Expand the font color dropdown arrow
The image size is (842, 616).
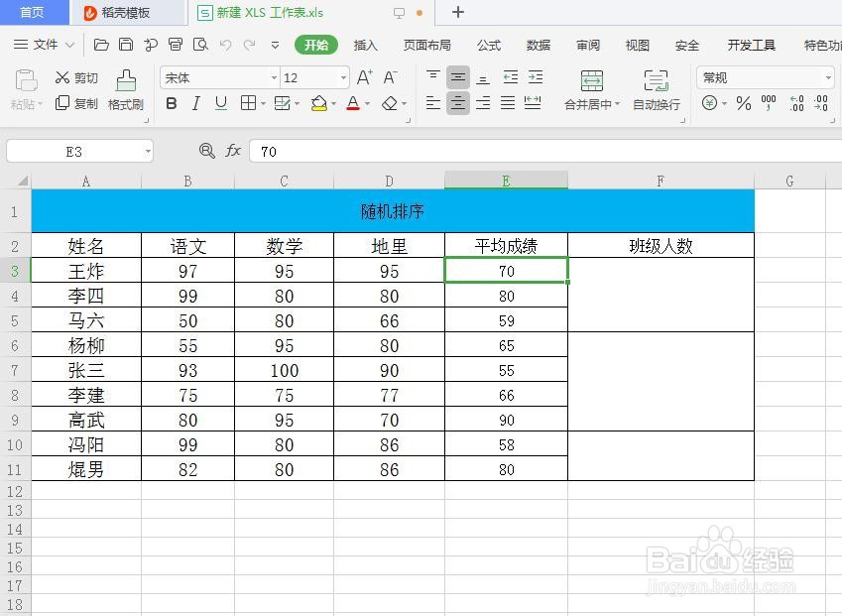click(x=367, y=103)
